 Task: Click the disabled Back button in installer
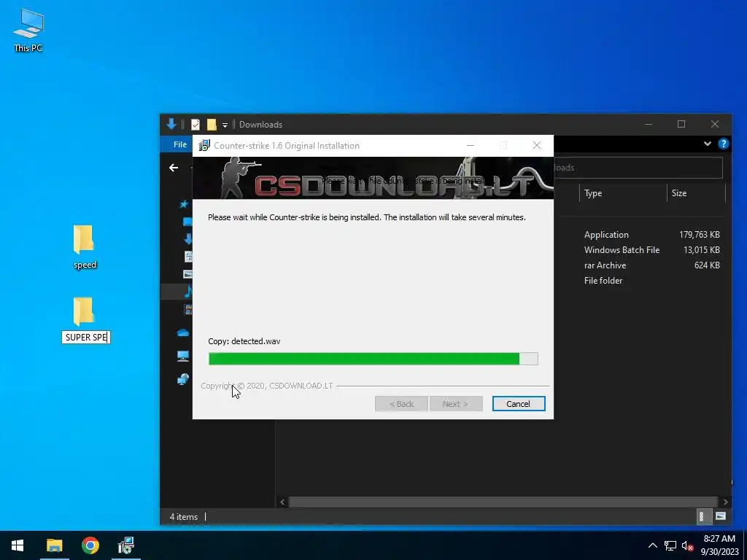coord(401,404)
